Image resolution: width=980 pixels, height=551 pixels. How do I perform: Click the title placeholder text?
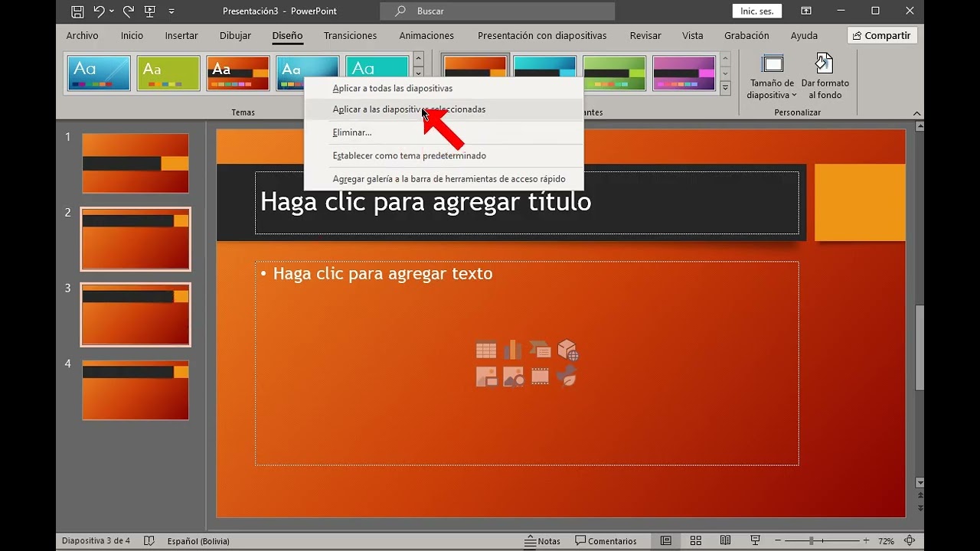(x=426, y=202)
